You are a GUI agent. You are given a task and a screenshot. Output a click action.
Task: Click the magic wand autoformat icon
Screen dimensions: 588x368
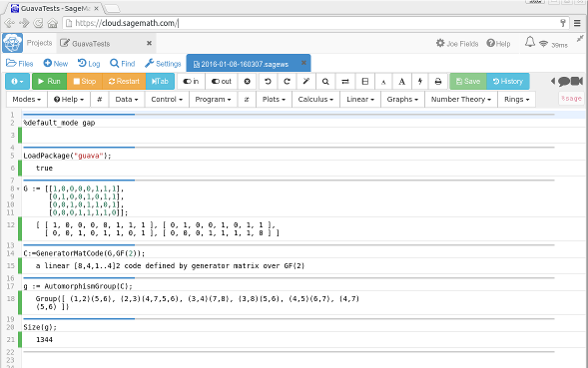click(x=306, y=82)
